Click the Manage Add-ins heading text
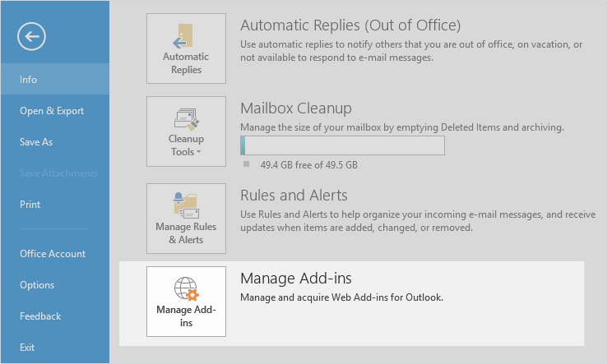The image size is (607, 364). [295, 279]
